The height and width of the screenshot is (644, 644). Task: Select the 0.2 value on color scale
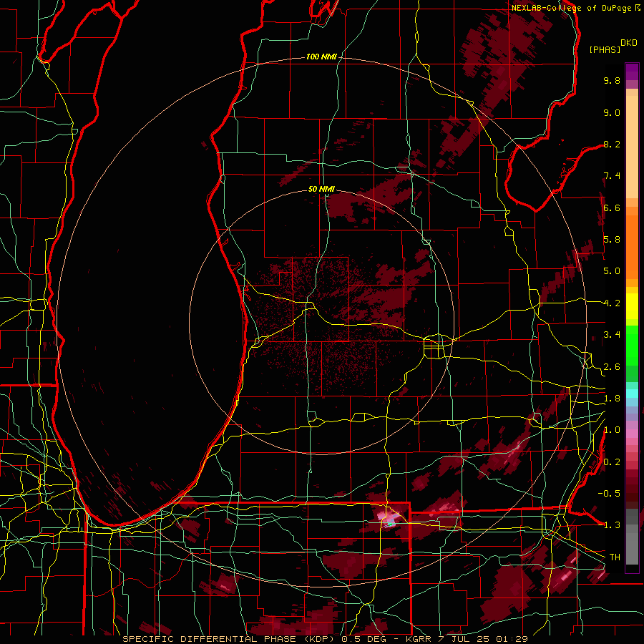tap(612, 462)
